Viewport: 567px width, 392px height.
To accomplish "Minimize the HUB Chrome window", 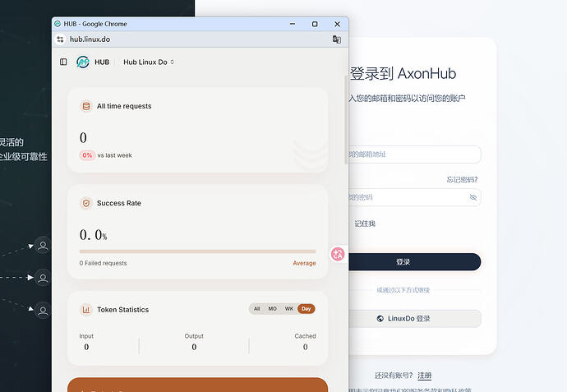I will (293, 24).
